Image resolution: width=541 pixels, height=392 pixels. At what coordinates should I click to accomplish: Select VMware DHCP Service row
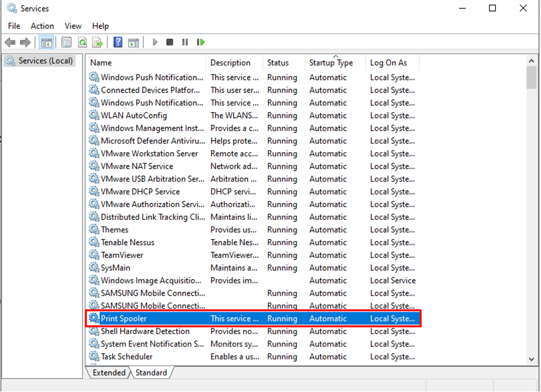click(253, 192)
